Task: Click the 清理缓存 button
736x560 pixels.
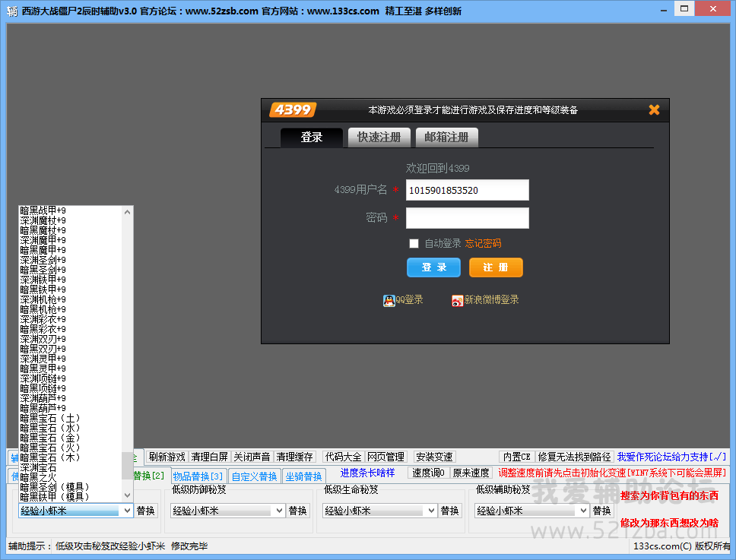Action: click(294, 457)
